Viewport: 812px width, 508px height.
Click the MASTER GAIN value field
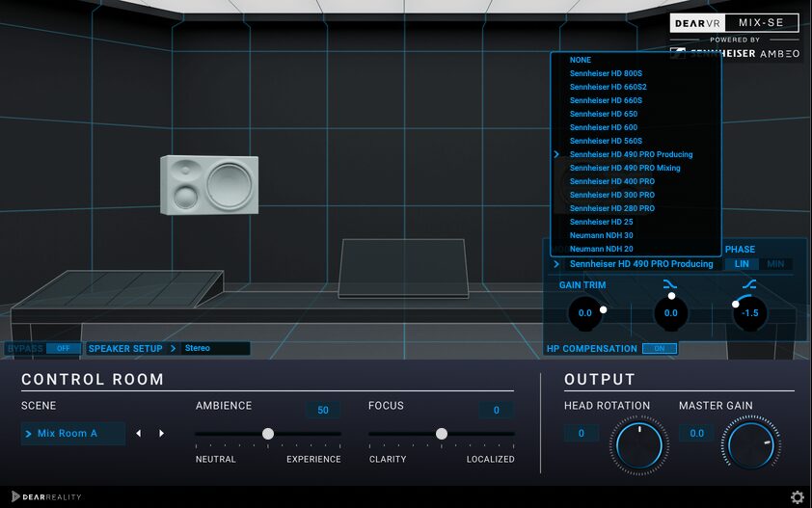coord(696,433)
